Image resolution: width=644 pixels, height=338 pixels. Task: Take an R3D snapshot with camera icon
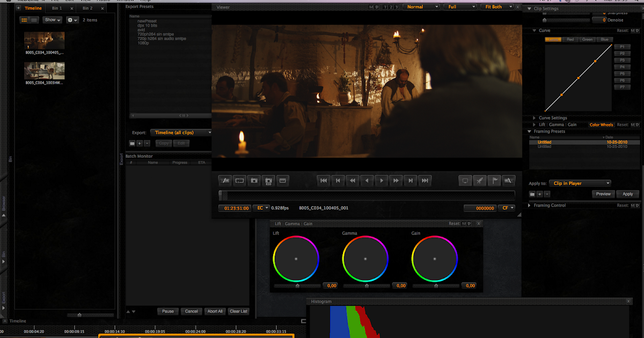(x=268, y=180)
